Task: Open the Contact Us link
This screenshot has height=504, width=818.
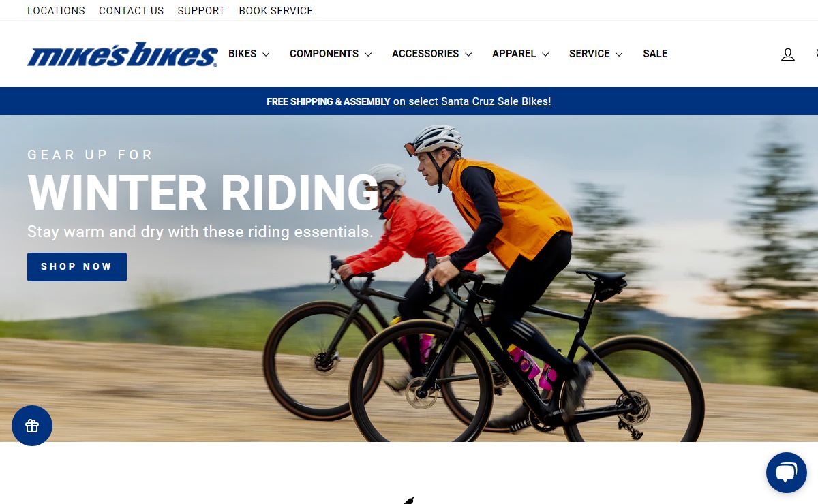Action: (132, 11)
